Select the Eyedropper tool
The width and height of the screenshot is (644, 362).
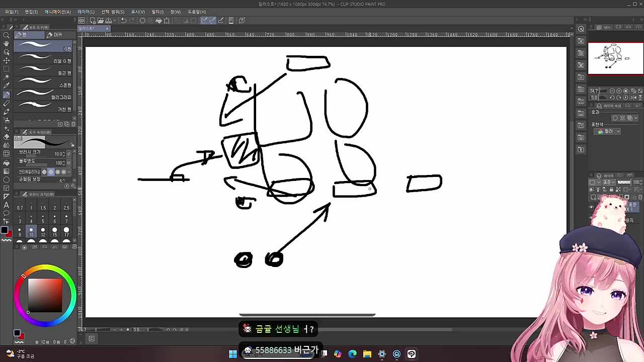(x=7, y=85)
